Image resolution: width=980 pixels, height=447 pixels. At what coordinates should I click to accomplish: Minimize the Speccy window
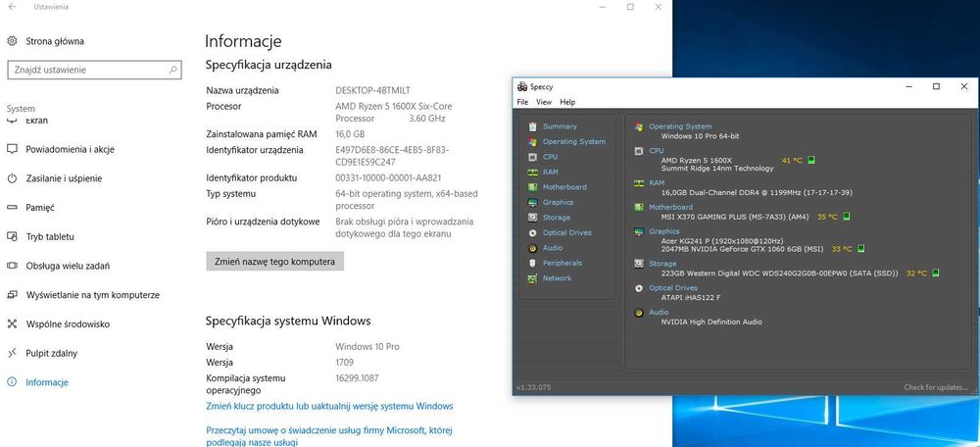[x=909, y=87]
